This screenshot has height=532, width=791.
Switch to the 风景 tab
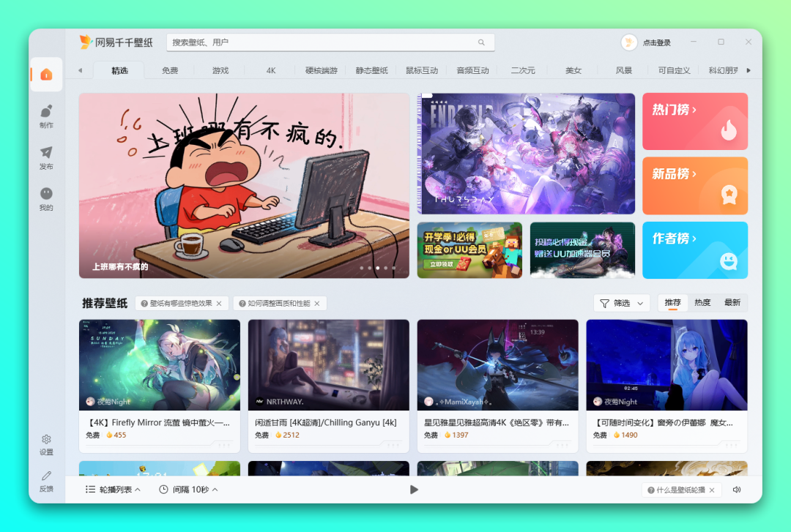tap(624, 70)
